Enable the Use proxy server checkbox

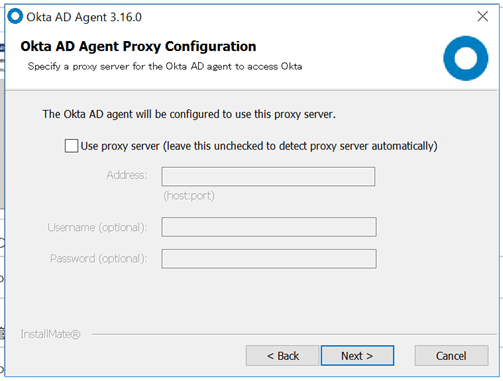[x=71, y=146]
